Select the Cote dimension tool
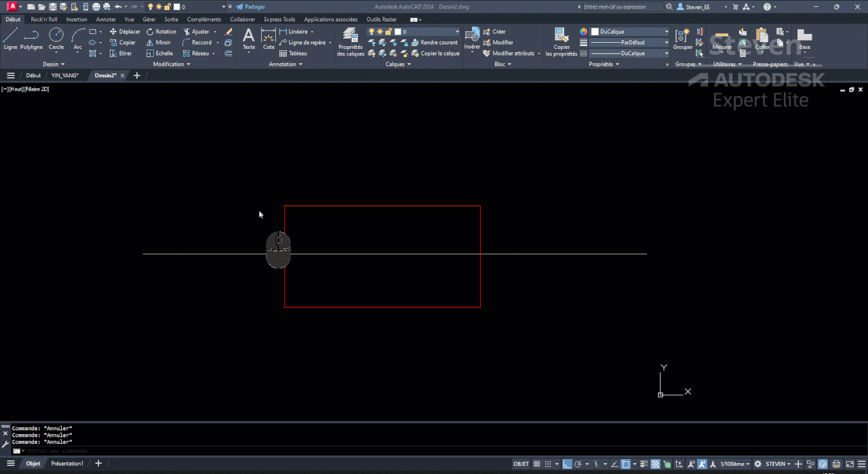The height and width of the screenshot is (474, 868). click(x=269, y=39)
